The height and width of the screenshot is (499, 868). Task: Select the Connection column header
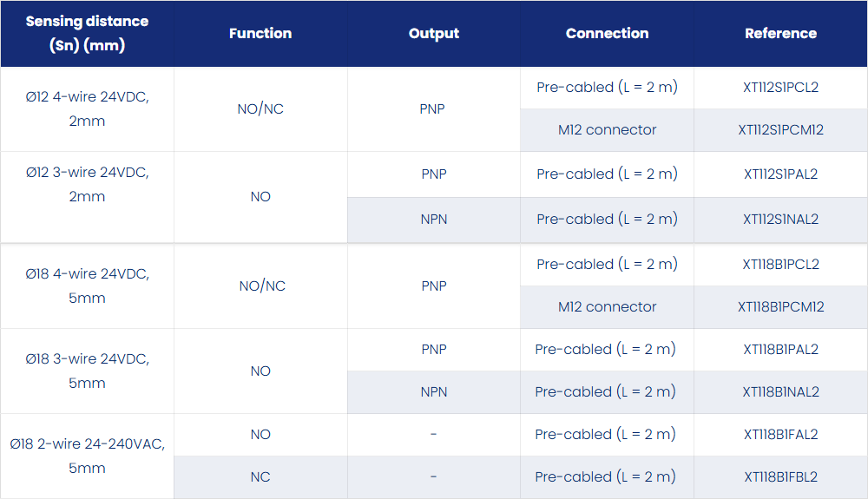pyautogui.click(x=607, y=33)
